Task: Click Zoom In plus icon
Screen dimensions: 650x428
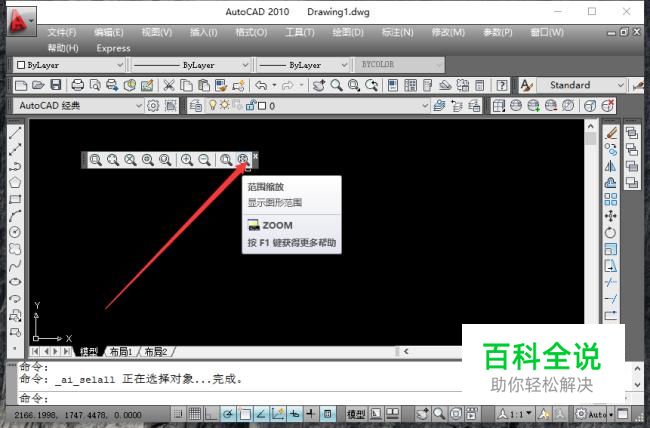Action: coord(187,160)
